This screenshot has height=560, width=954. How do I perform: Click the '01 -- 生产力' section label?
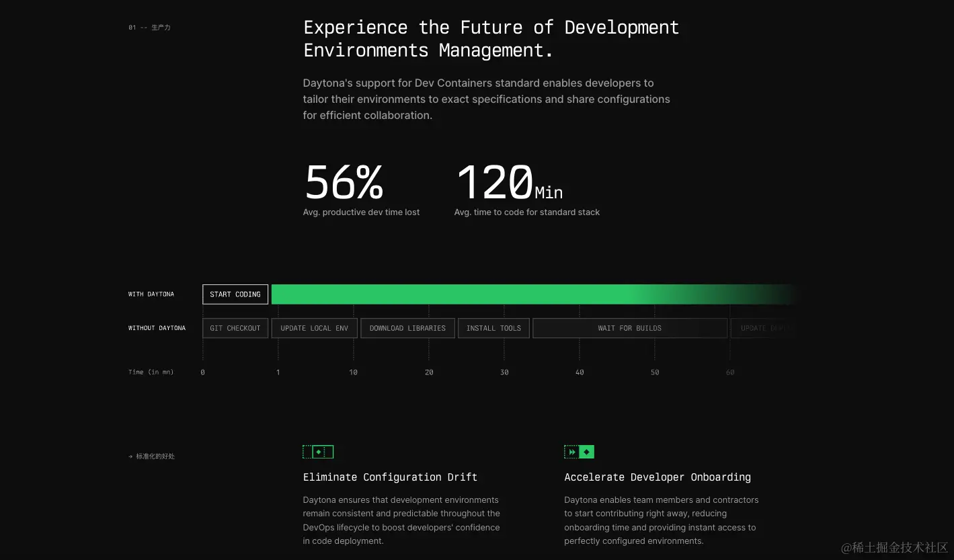(149, 28)
